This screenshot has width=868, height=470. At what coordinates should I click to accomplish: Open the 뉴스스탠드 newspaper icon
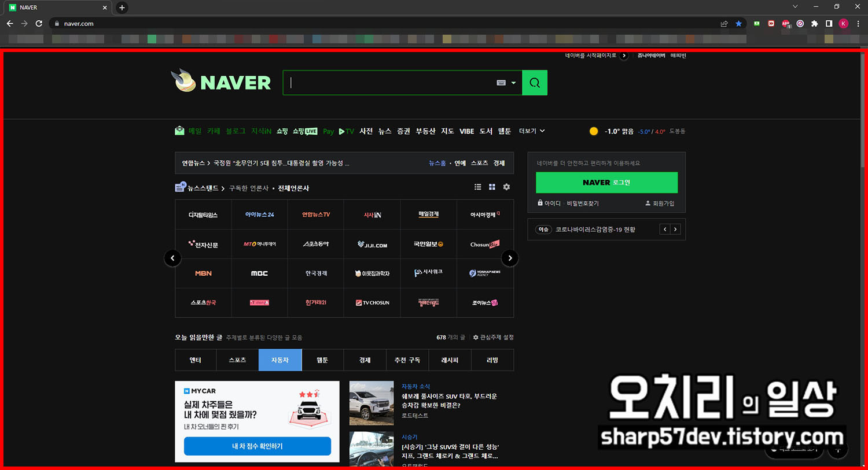(181, 187)
